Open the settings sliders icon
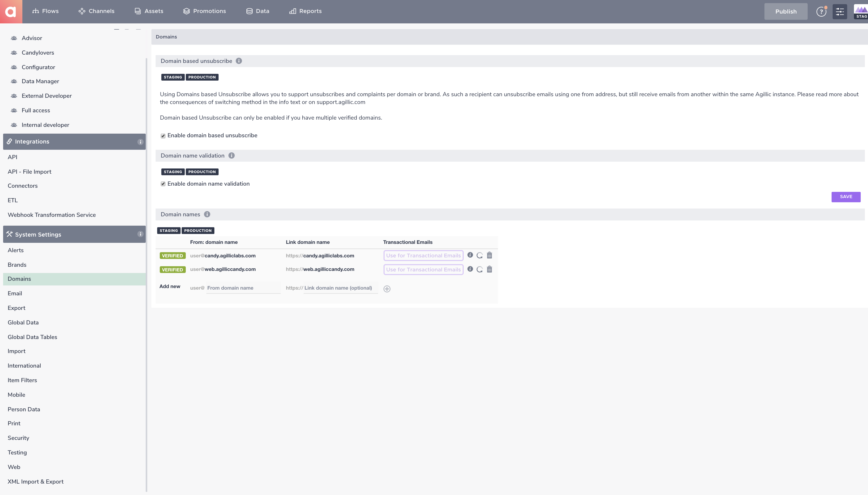The height and width of the screenshot is (495, 868). click(x=840, y=11)
